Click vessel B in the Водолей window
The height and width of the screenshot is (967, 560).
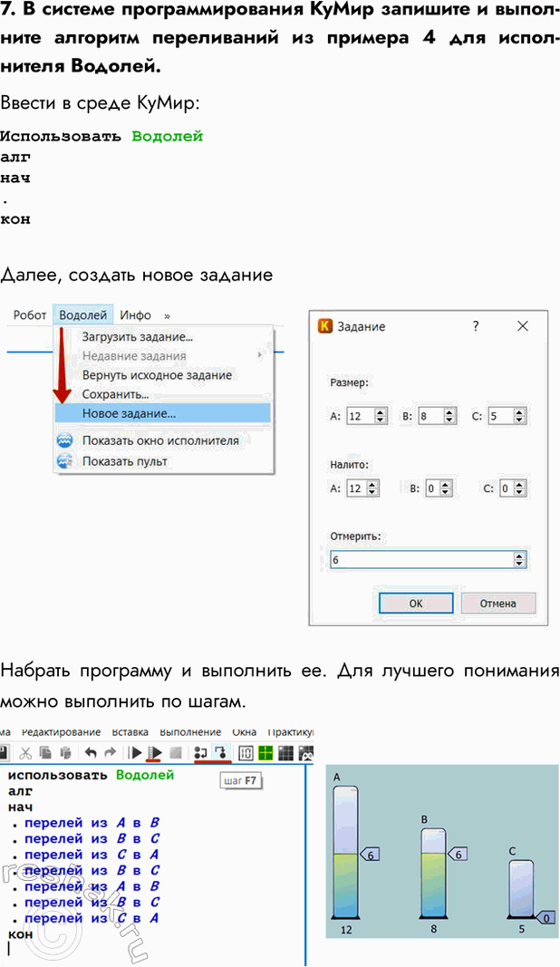[433, 873]
